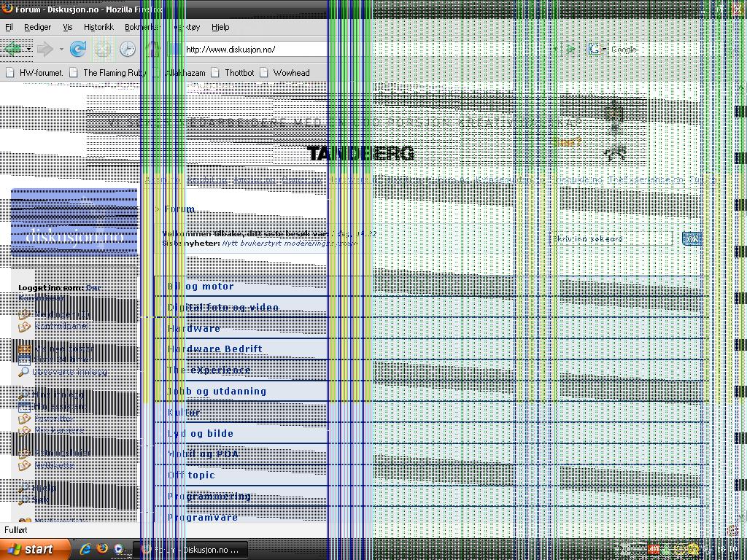The width and height of the screenshot is (747, 560).
Task: Open the Back button history dropdown arrow
Action: pos(29,49)
